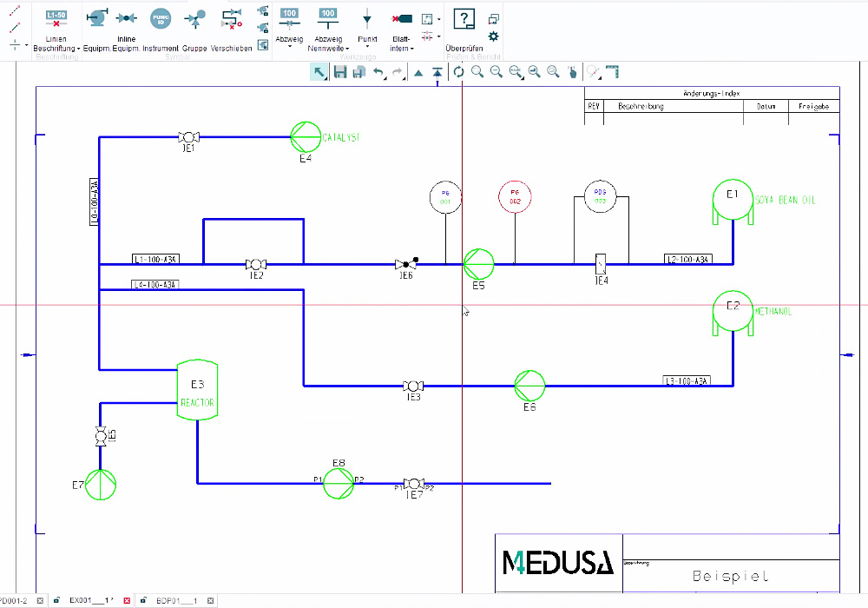868x608 pixels.
Task: Select pump E5 on the main line
Action: click(x=478, y=264)
